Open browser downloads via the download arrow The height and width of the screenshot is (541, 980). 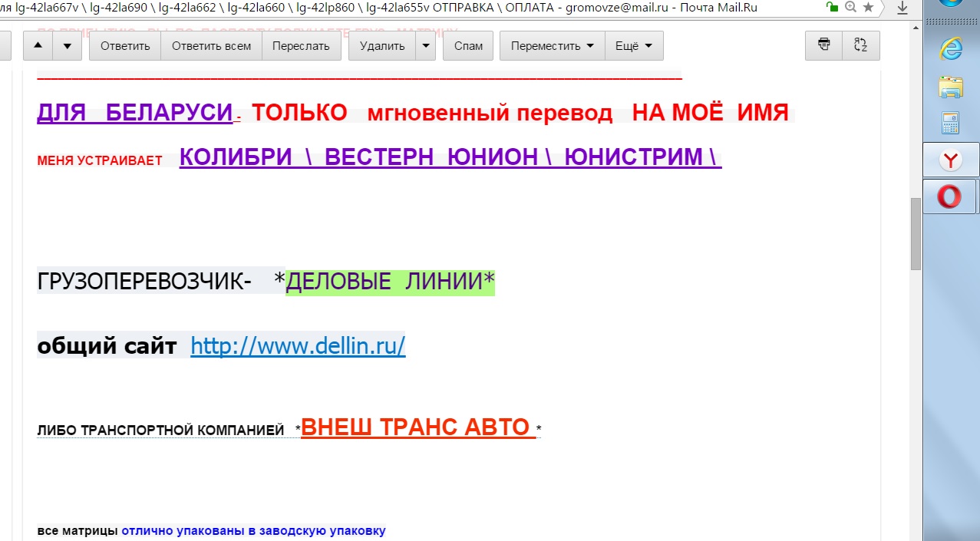coord(902,7)
